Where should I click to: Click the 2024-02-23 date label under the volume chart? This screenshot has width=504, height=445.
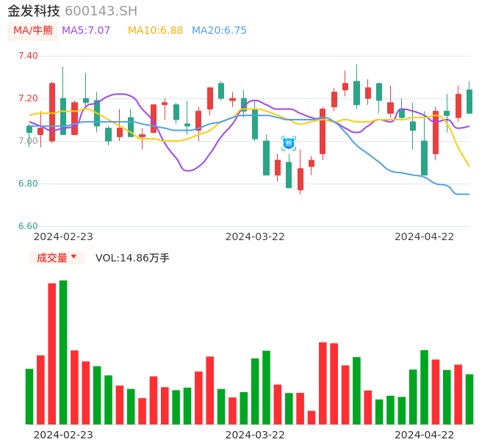pyautogui.click(x=63, y=435)
